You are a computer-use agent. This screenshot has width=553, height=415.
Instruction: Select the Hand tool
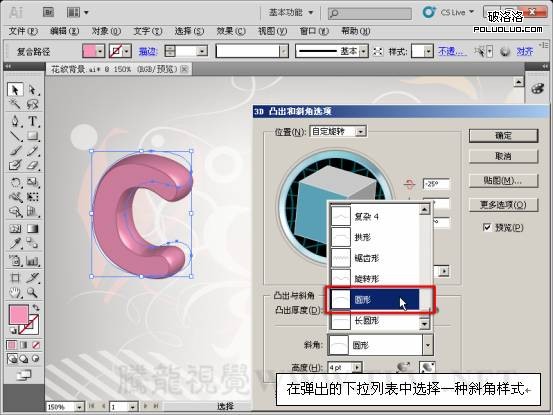coord(15,293)
